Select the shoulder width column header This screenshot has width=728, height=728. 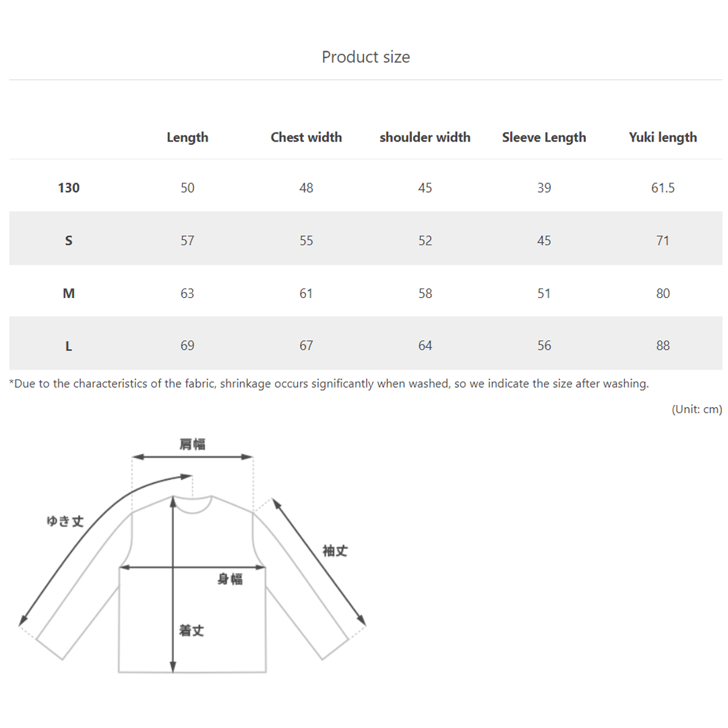pos(425,138)
